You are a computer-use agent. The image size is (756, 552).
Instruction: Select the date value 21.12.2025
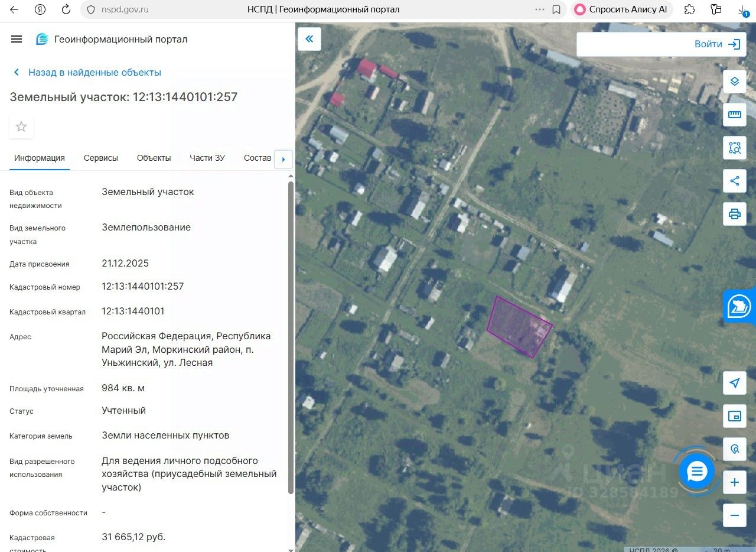pyautogui.click(x=125, y=263)
